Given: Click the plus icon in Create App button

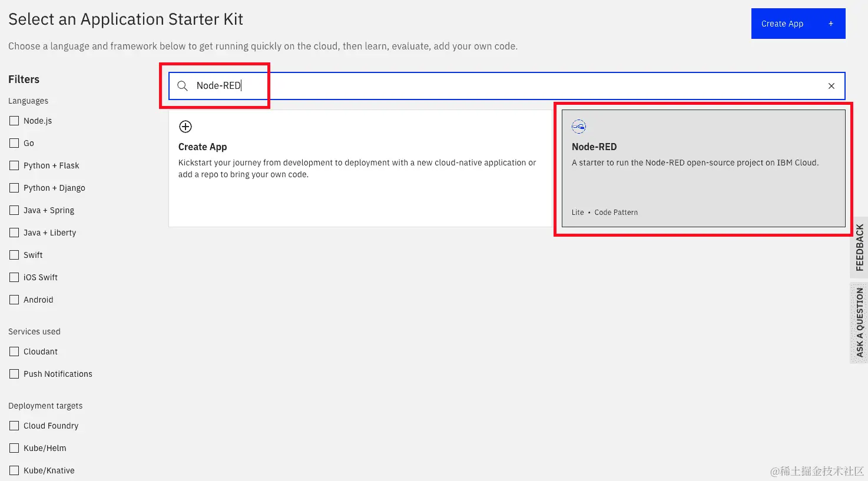Looking at the screenshot, I should click(831, 24).
